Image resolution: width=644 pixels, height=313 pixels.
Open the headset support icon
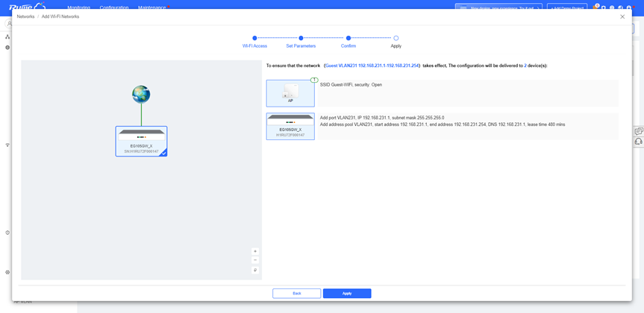click(639, 142)
